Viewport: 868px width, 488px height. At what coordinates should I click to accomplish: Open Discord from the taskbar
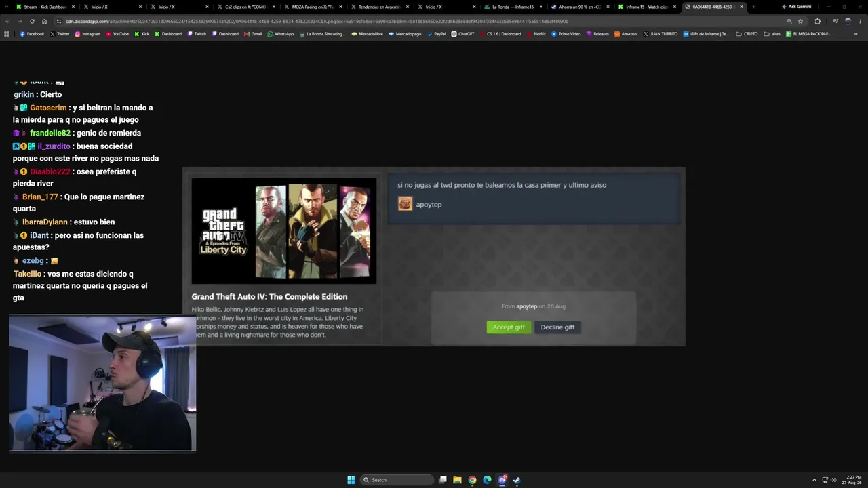502,480
